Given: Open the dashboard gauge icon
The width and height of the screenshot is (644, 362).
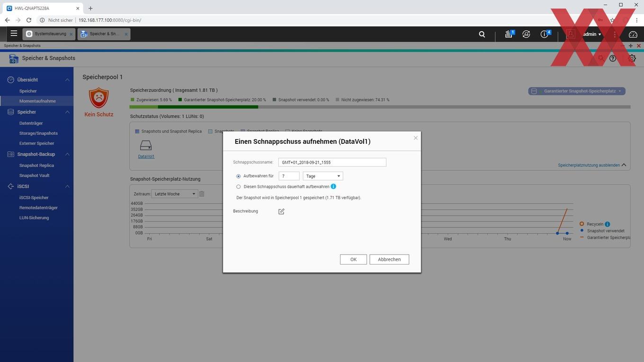Looking at the screenshot, I should click(x=633, y=34).
